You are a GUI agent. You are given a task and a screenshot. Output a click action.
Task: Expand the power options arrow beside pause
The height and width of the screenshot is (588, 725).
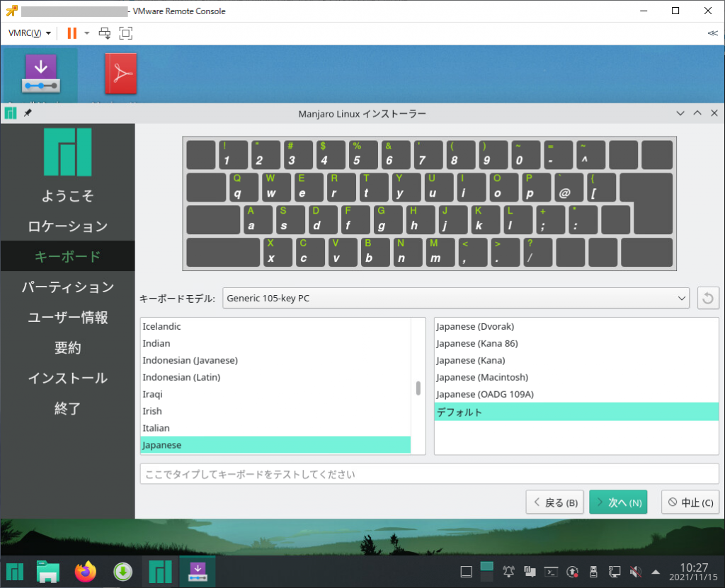pos(86,33)
